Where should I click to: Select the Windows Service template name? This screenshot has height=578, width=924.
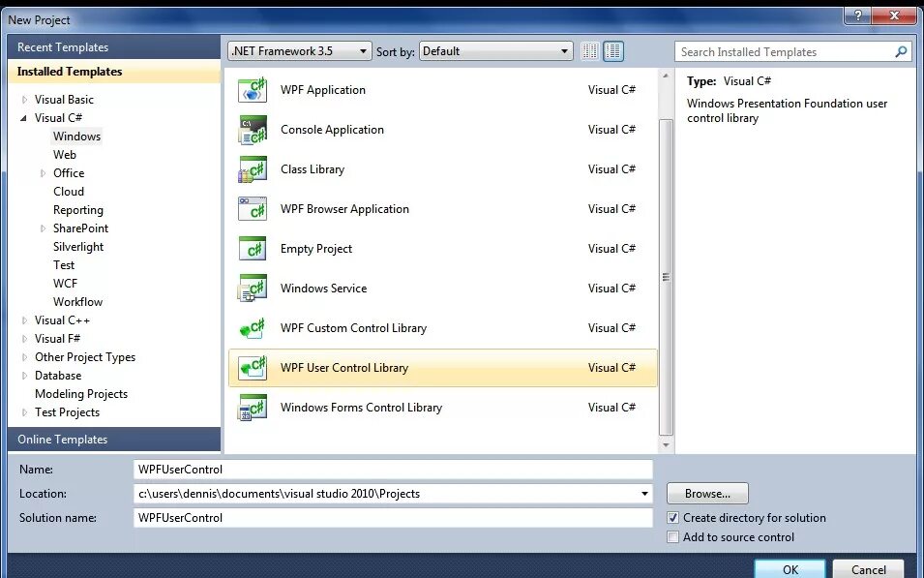pos(323,289)
